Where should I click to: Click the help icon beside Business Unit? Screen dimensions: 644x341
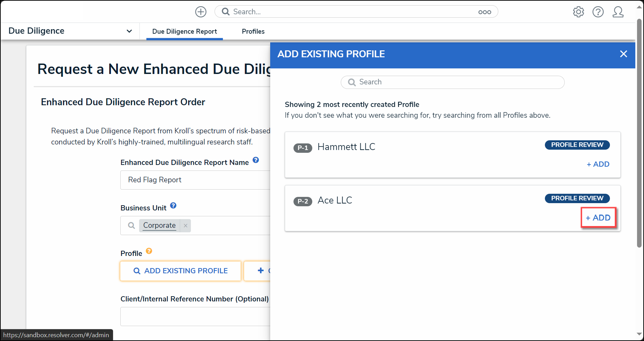point(173,206)
